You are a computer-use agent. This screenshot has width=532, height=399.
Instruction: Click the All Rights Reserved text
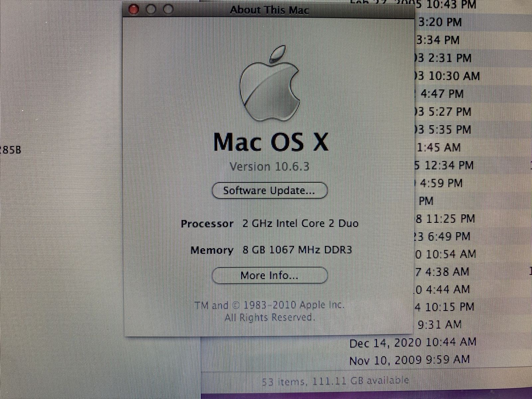point(269,318)
